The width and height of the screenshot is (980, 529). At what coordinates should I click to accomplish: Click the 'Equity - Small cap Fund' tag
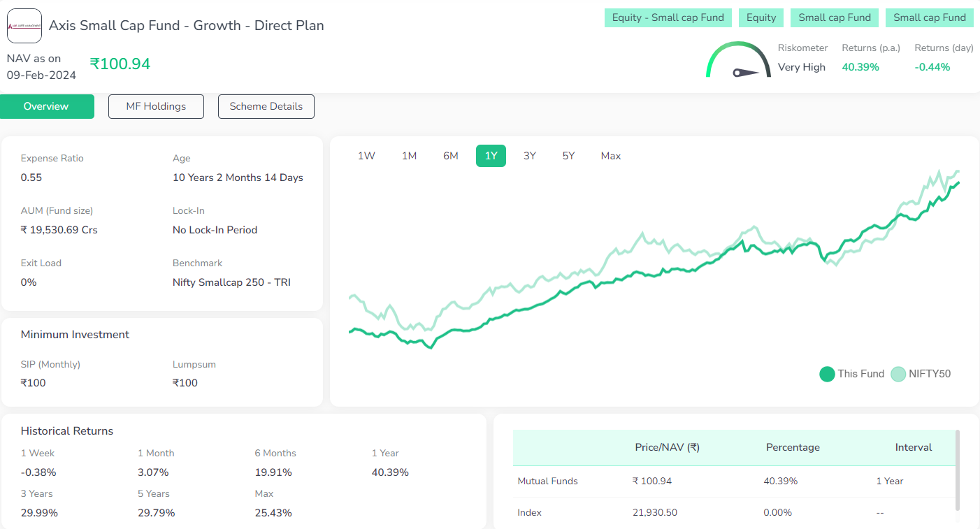pyautogui.click(x=668, y=17)
